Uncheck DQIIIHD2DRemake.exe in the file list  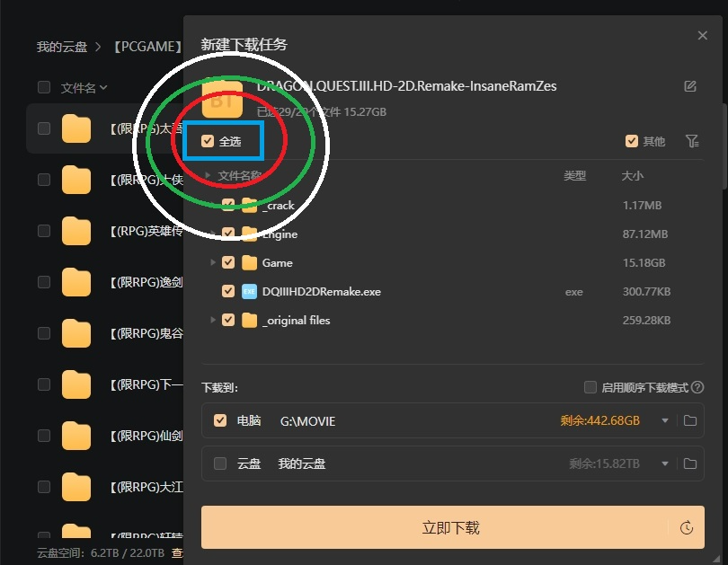pyautogui.click(x=227, y=291)
